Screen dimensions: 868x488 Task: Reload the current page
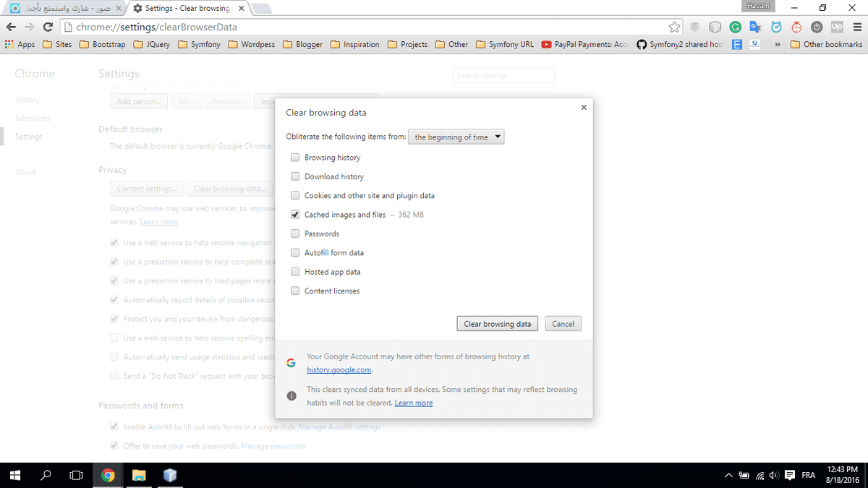[x=48, y=27]
